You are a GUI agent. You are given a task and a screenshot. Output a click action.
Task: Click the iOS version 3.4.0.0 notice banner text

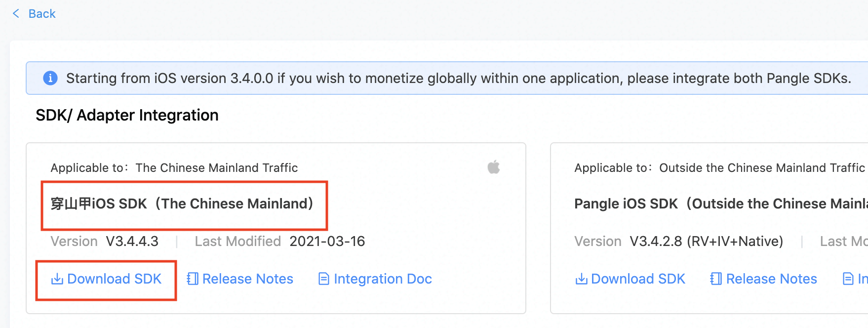coord(459,79)
